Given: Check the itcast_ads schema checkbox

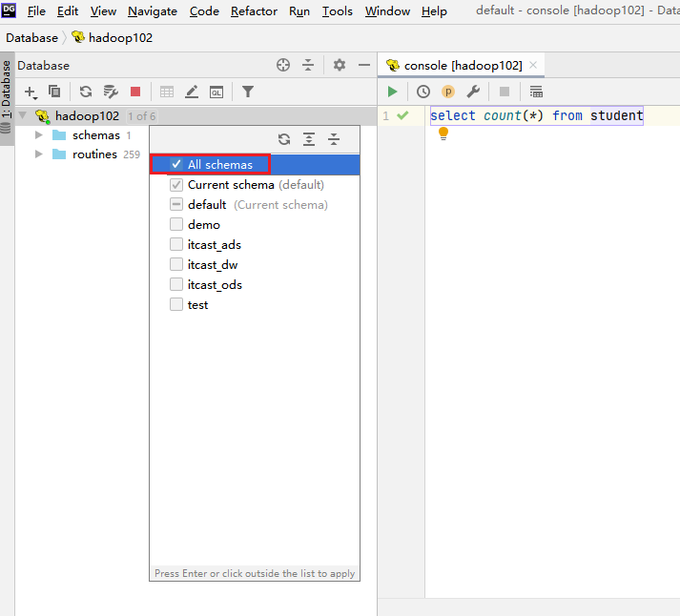Looking at the screenshot, I should 176,244.
